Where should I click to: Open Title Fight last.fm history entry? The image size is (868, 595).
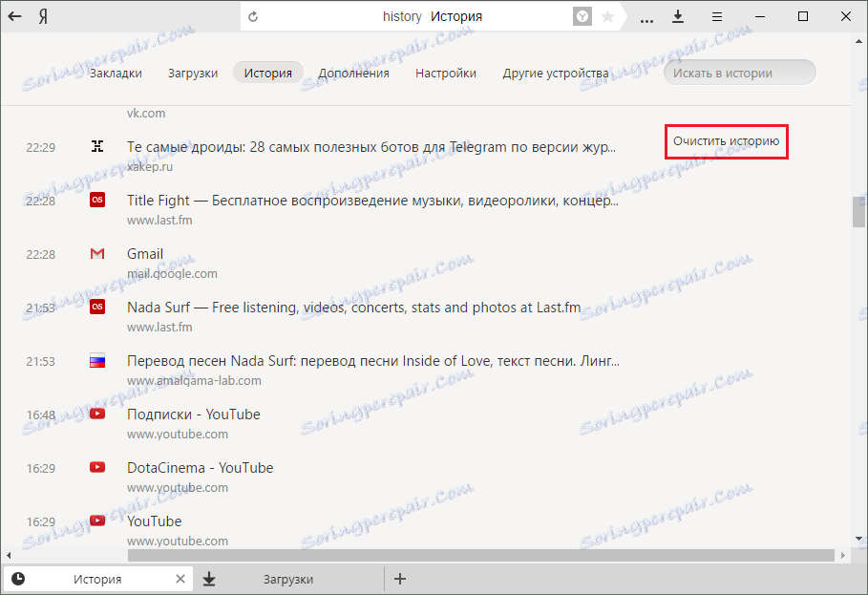pyautogui.click(x=372, y=201)
